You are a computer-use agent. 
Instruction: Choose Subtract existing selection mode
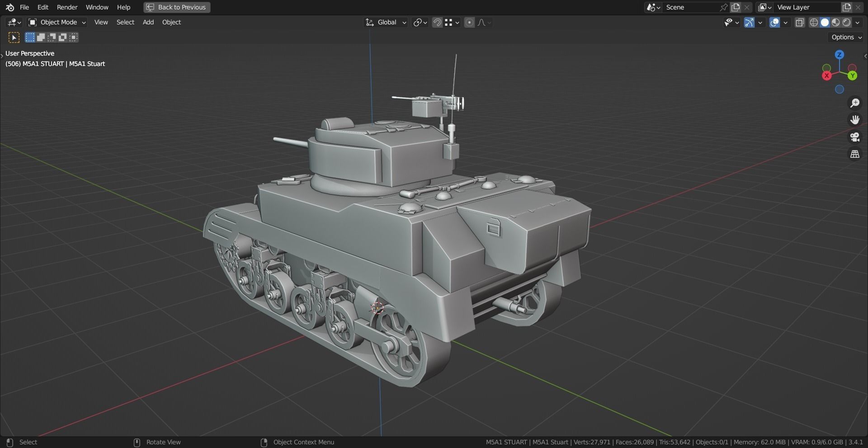click(52, 38)
